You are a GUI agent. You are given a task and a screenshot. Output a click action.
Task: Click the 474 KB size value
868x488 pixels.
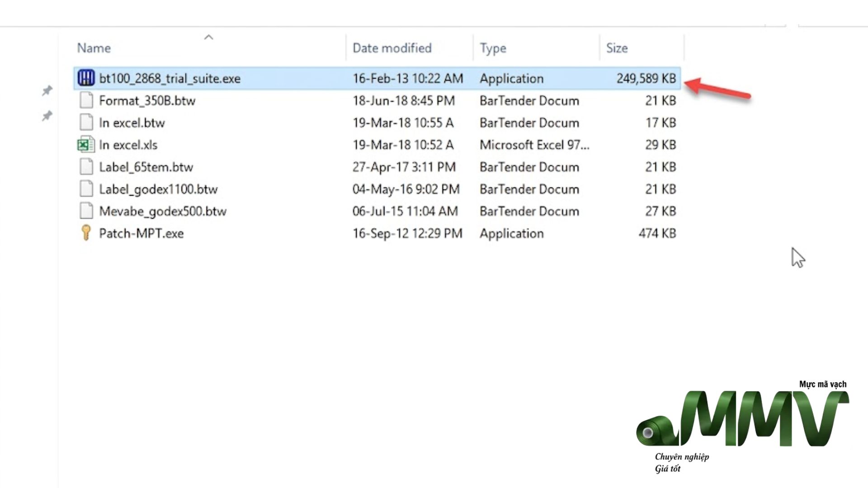tap(657, 233)
